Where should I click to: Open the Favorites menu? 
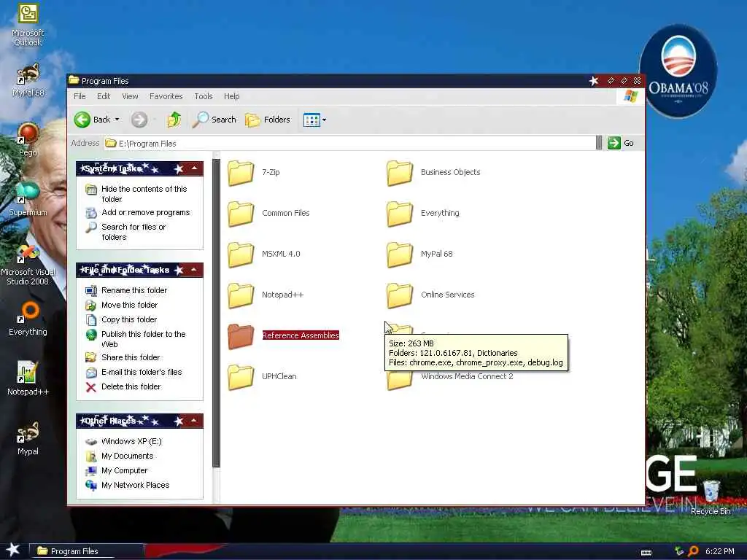[x=166, y=96]
